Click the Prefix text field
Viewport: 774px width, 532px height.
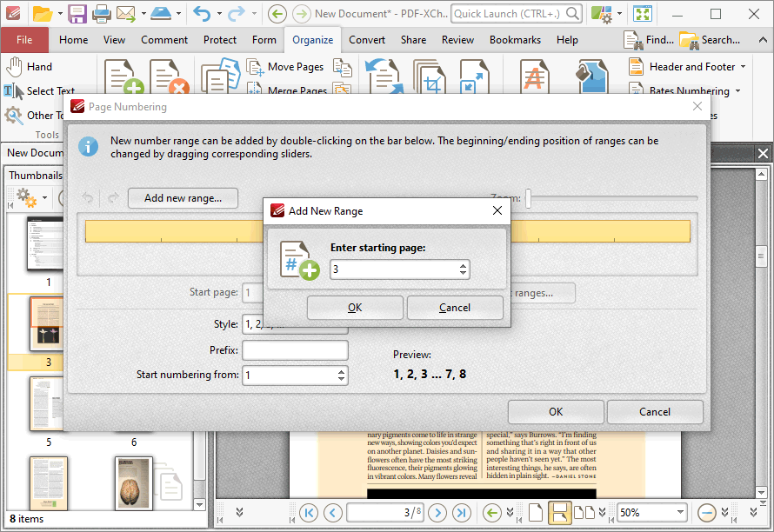point(295,350)
